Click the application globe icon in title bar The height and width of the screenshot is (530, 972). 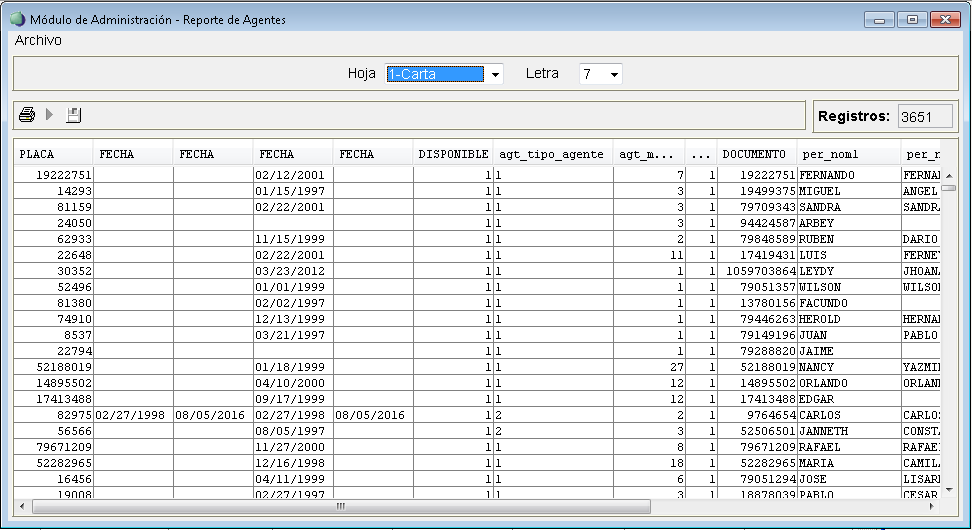17,20
